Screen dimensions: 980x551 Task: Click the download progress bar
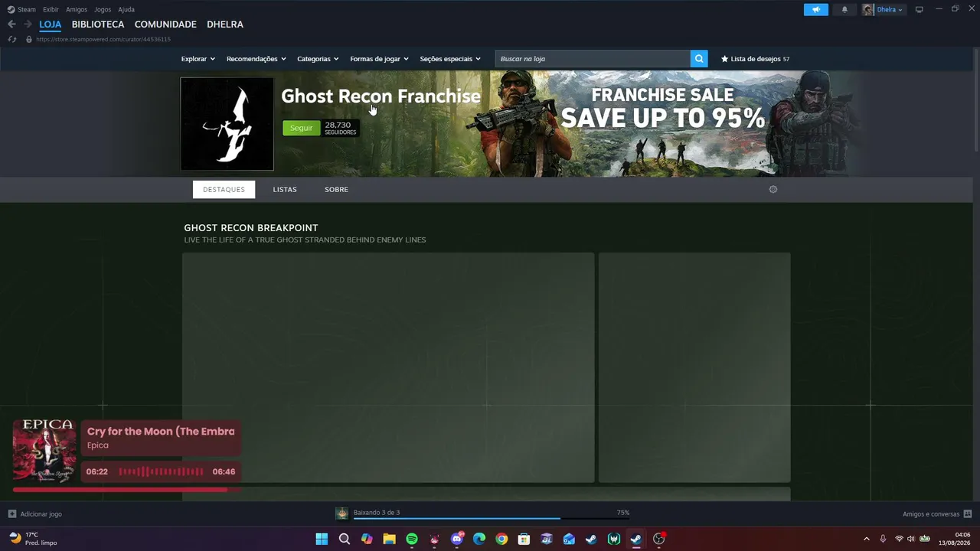pos(492,519)
